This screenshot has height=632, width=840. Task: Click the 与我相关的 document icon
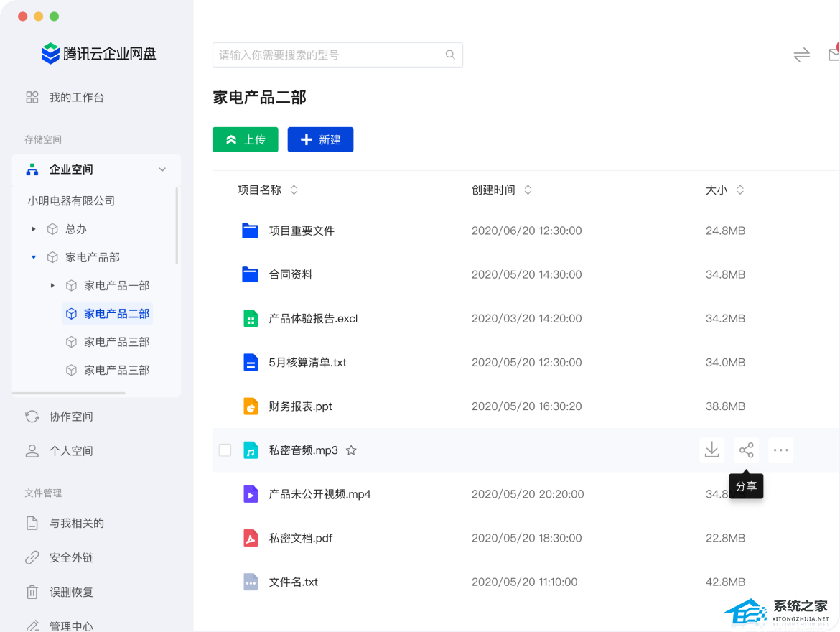tap(32, 523)
